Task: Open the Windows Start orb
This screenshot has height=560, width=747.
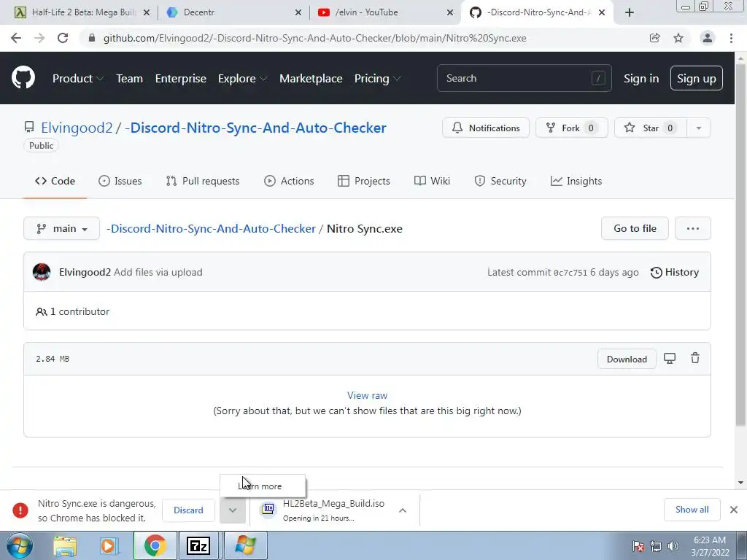Action: click(20, 545)
